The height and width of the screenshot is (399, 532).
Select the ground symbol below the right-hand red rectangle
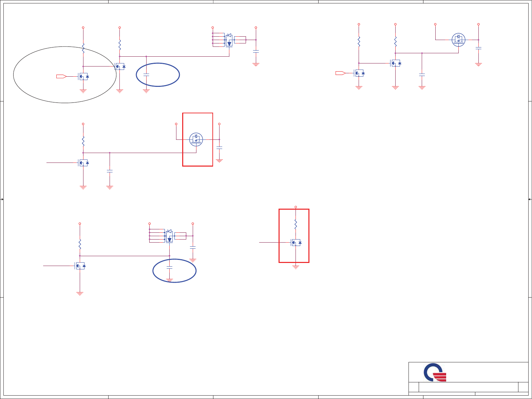pyautogui.click(x=296, y=267)
